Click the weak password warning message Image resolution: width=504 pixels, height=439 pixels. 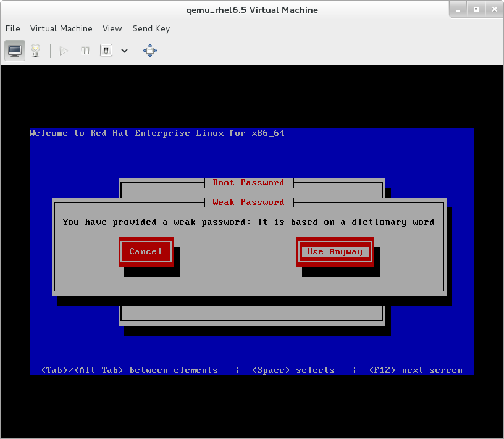[248, 222]
